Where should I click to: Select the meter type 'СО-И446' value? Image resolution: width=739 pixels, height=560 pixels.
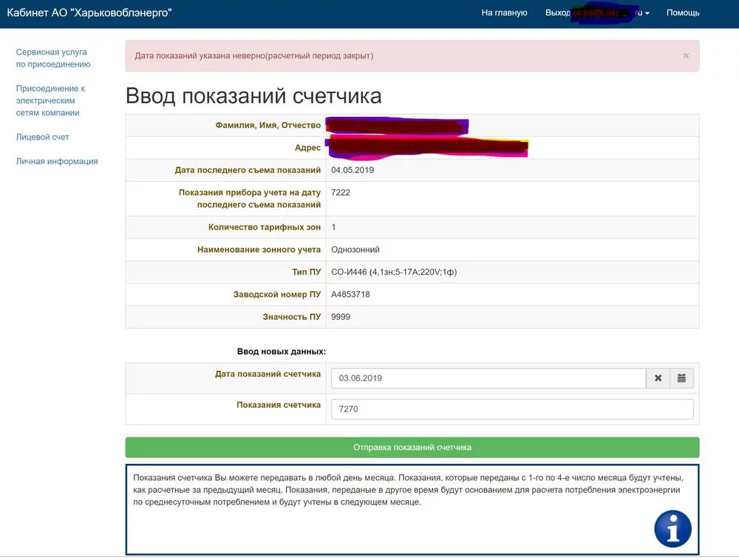pyautogui.click(x=394, y=272)
